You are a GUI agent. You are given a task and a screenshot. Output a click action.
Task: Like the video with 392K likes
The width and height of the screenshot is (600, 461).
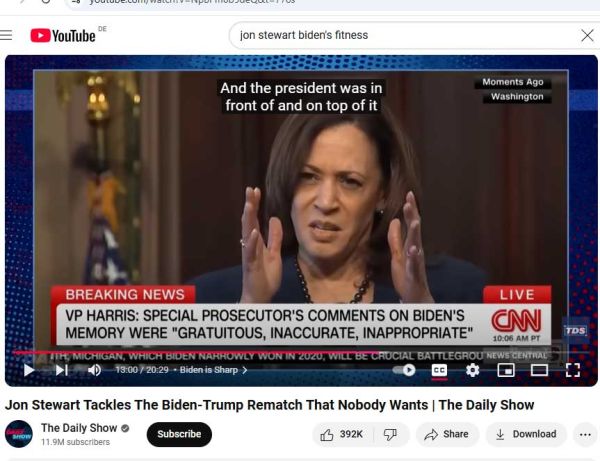click(341, 434)
